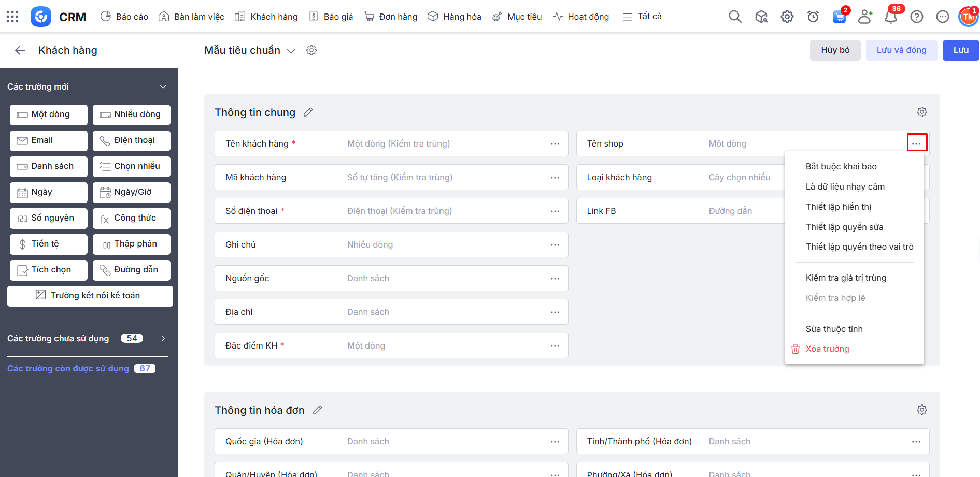
Task: Click pencil icon next to Thông tin chung
Action: pyautogui.click(x=308, y=112)
